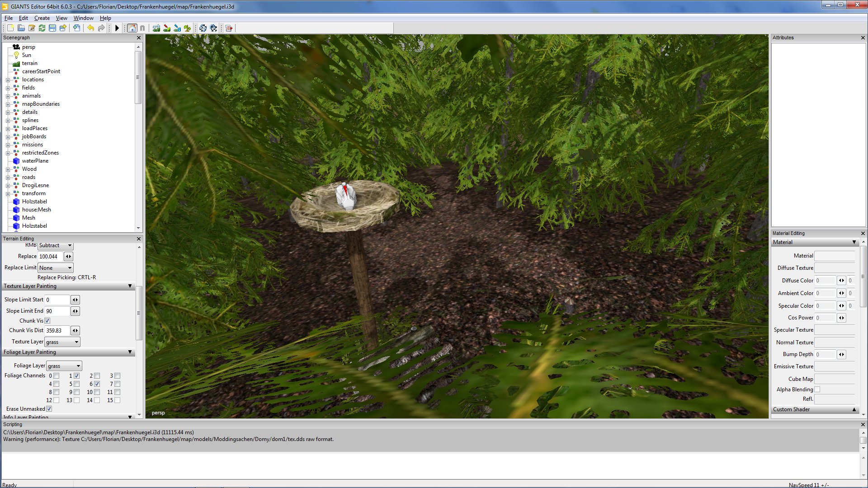Viewport: 868px width, 488px height.
Task: Open the Create menu
Action: tap(42, 18)
